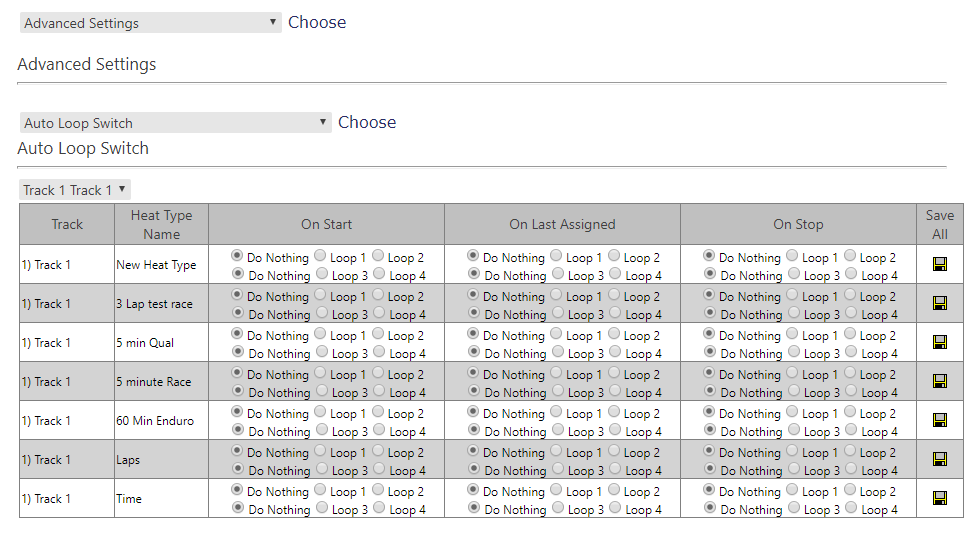Click the Save All column header
Screen dimensions: 976x534
(x=939, y=224)
